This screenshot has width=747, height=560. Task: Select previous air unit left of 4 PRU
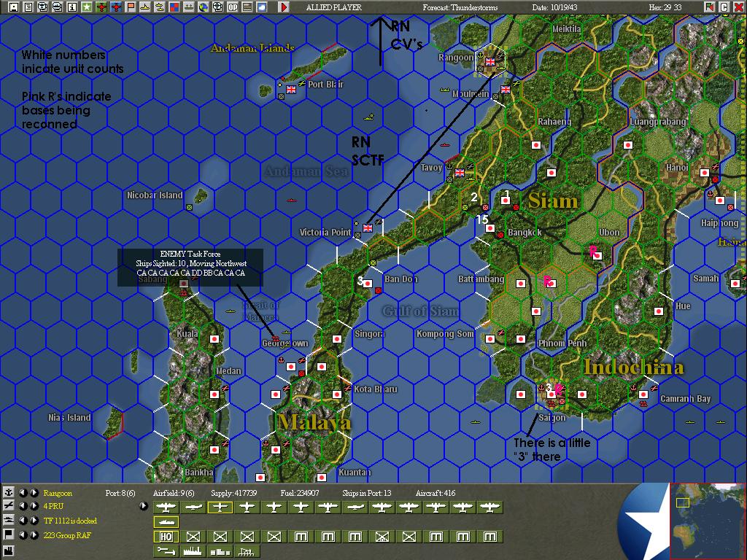[23, 507]
